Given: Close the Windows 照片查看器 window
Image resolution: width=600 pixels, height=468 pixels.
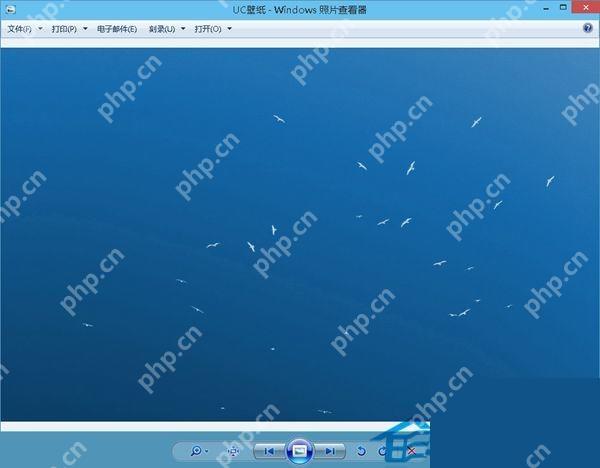Looking at the screenshot, I should click(585, 8).
